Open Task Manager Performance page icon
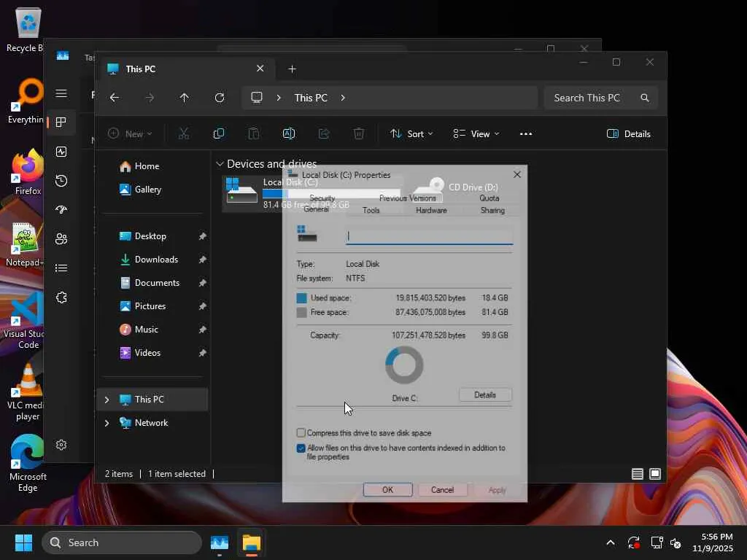The image size is (747, 560). [61, 152]
